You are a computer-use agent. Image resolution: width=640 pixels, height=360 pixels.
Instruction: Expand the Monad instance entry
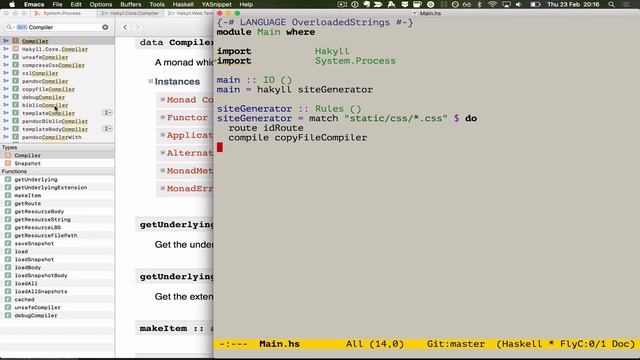click(163, 99)
